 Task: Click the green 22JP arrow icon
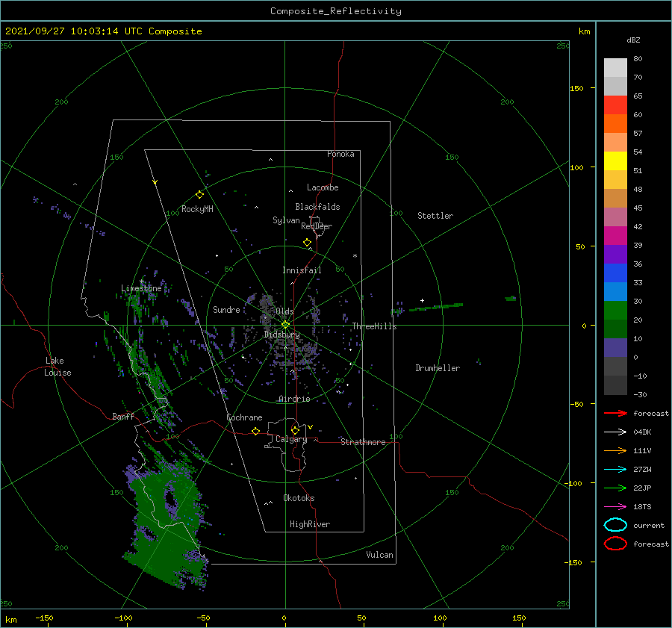(615, 488)
